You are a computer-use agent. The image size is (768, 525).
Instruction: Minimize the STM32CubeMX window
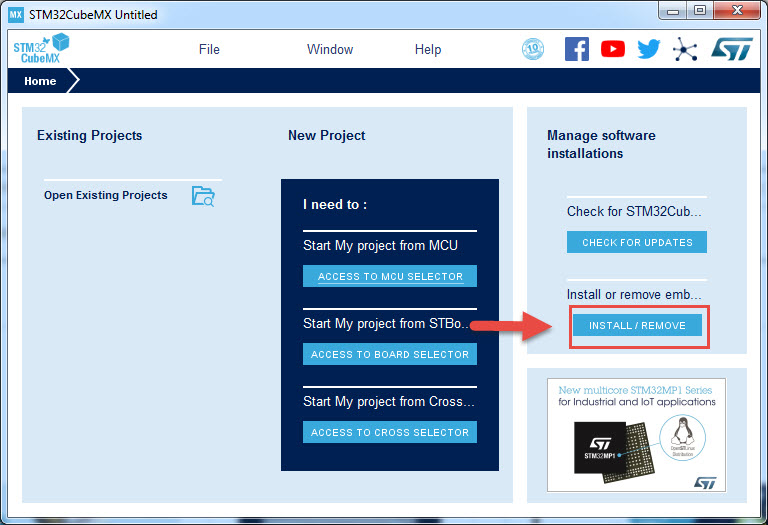click(673, 11)
